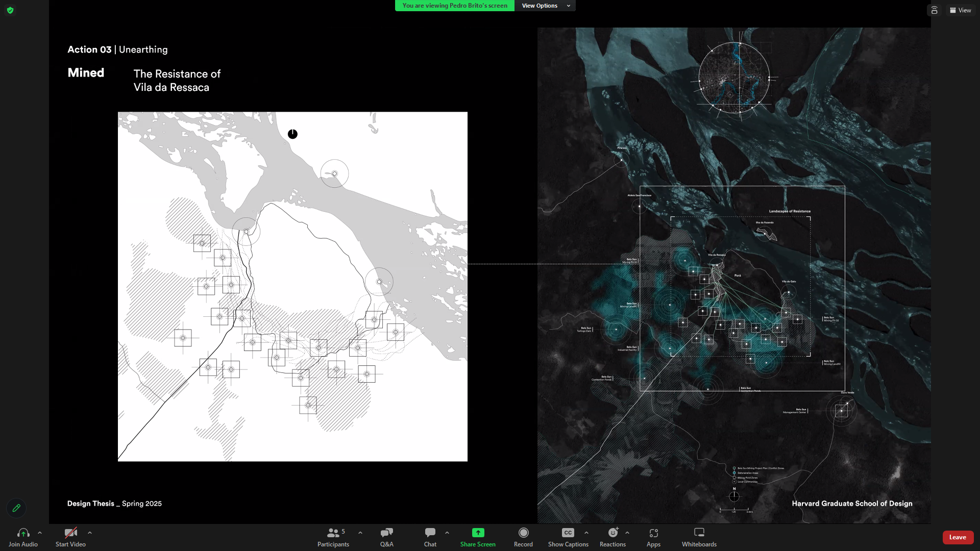Expand participants options arrow
The width and height of the screenshot is (980, 551).
[360, 533]
